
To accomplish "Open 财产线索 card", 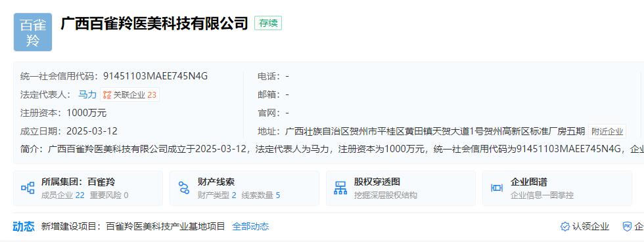I will 244,188.
